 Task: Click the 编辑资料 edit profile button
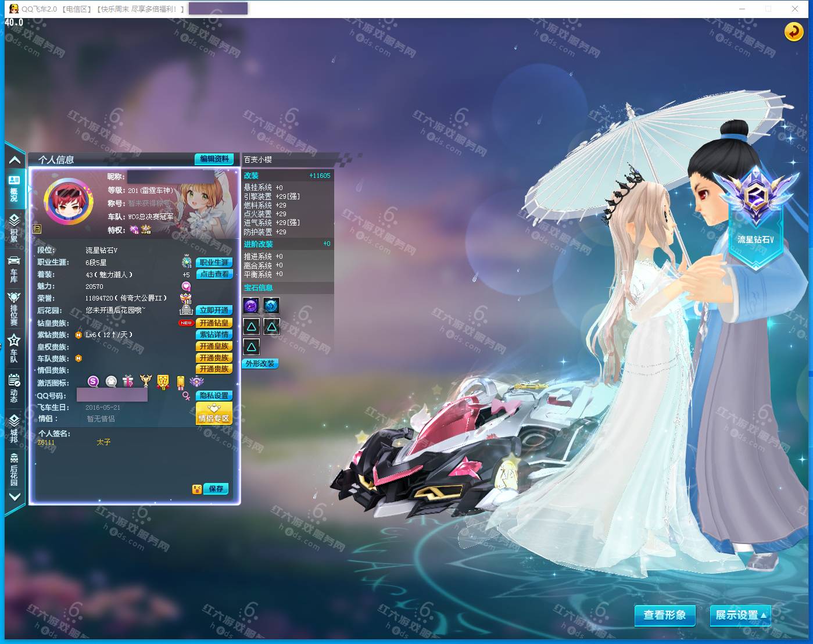click(x=214, y=159)
